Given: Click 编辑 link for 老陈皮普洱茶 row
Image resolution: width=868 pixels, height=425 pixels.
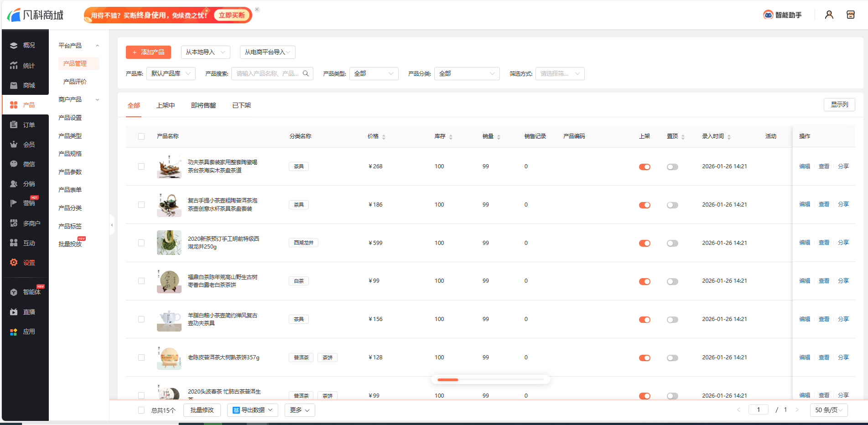Looking at the screenshot, I should point(804,358).
